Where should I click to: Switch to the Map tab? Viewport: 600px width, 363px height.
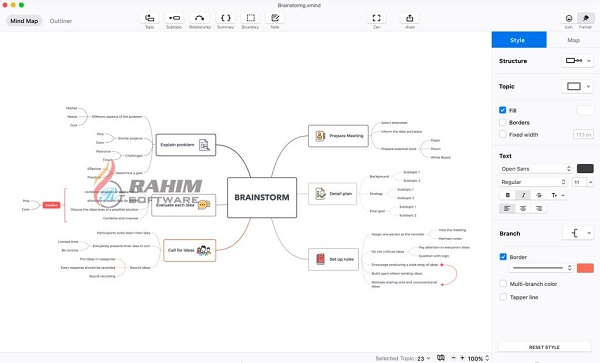(573, 40)
